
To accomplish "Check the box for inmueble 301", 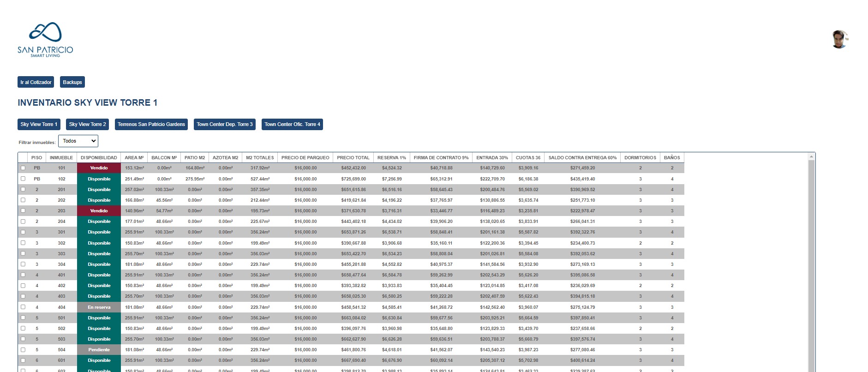I will 23,232.
